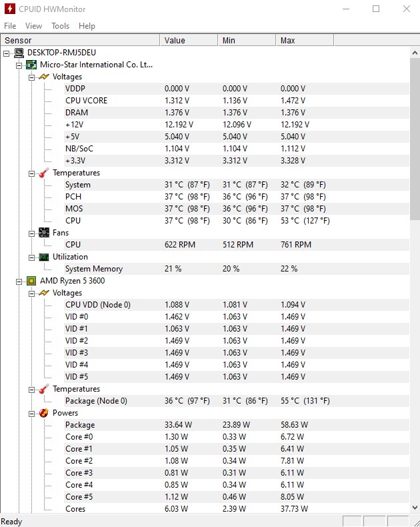Click the Micro-Star motherboard icon
Screen dimensions: 420x527
click(x=31, y=65)
